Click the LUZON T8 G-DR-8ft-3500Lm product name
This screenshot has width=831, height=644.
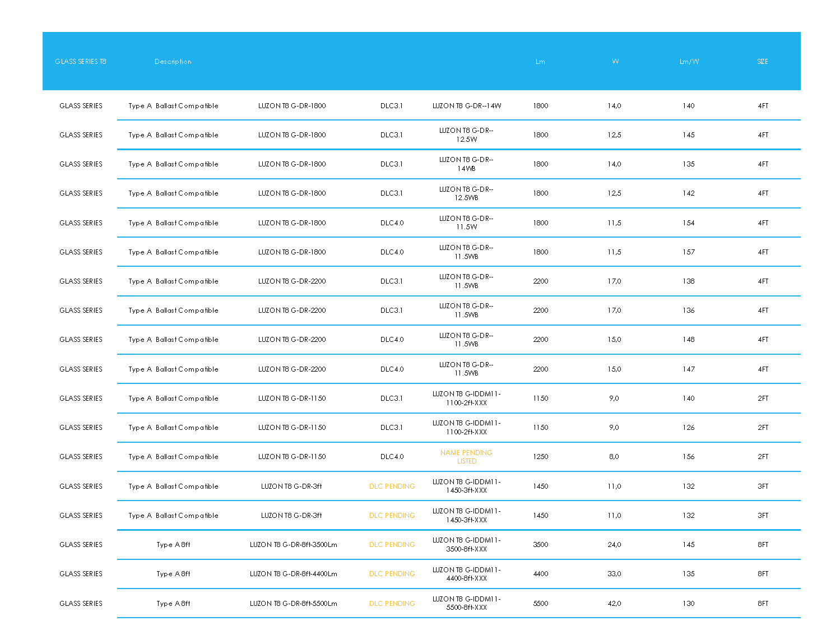293,545
